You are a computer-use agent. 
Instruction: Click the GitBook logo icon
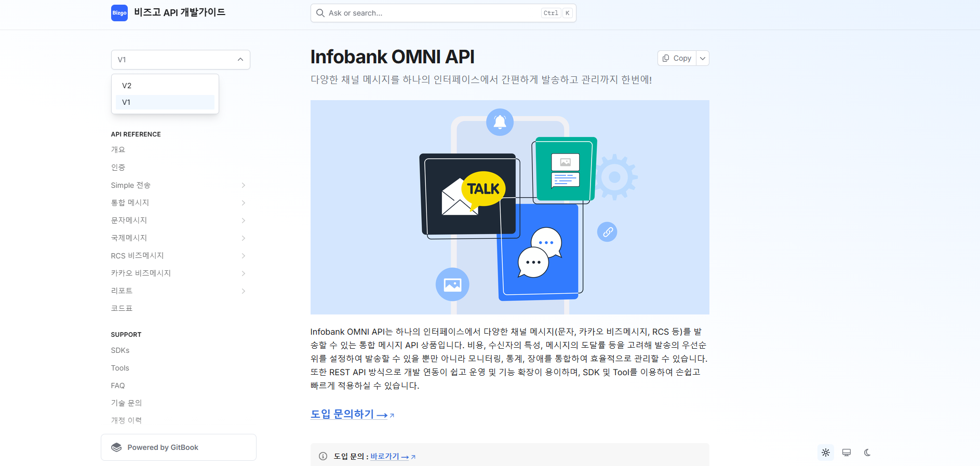coord(116,447)
